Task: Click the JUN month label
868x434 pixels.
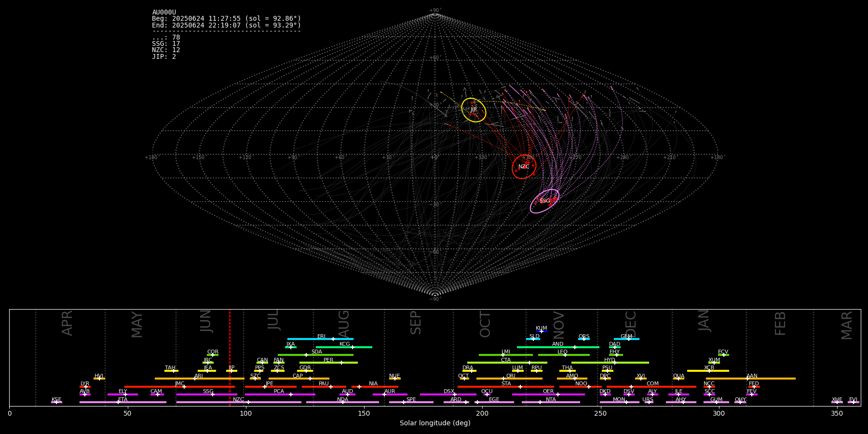Action: point(206,321)
